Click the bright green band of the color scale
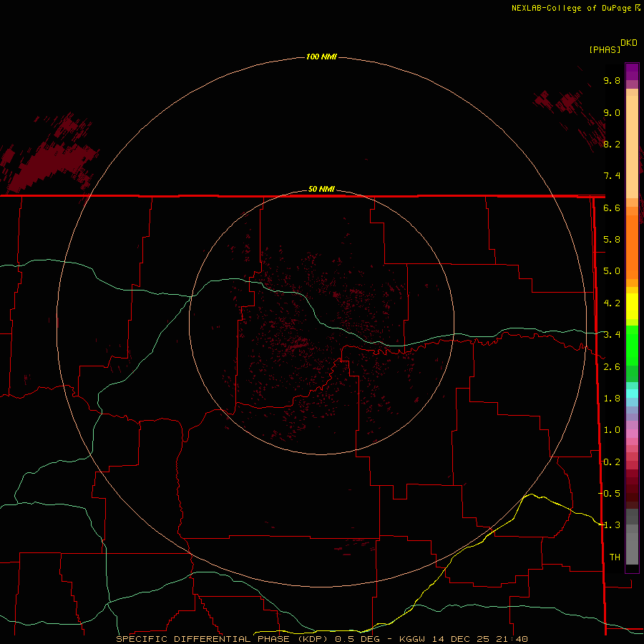 pos(632,345)
